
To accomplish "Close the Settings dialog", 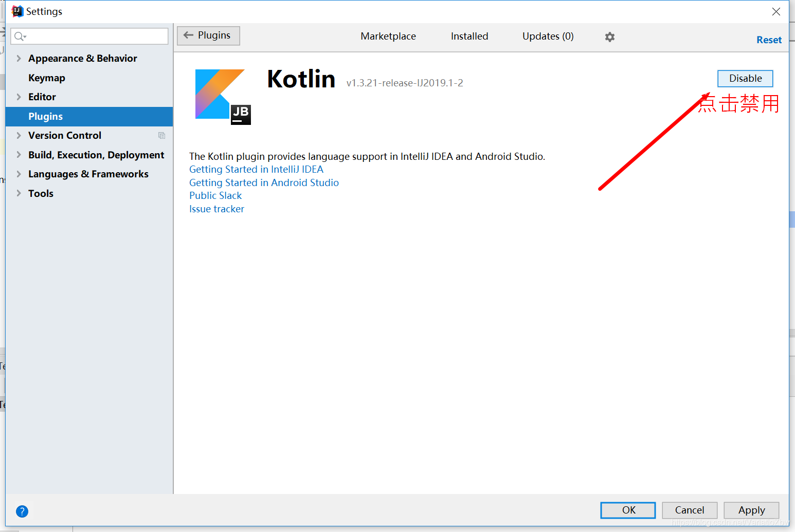I will [776, 11].
